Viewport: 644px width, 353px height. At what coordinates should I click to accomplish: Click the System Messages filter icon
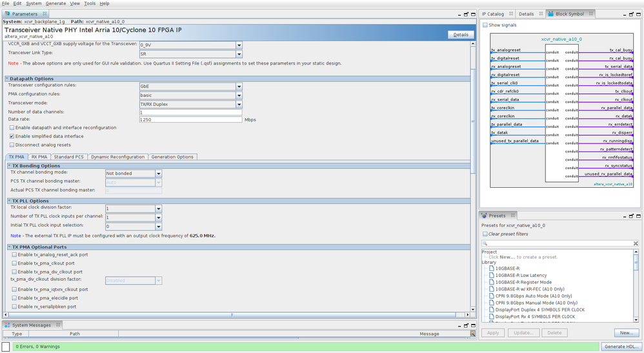click(473, 334)
